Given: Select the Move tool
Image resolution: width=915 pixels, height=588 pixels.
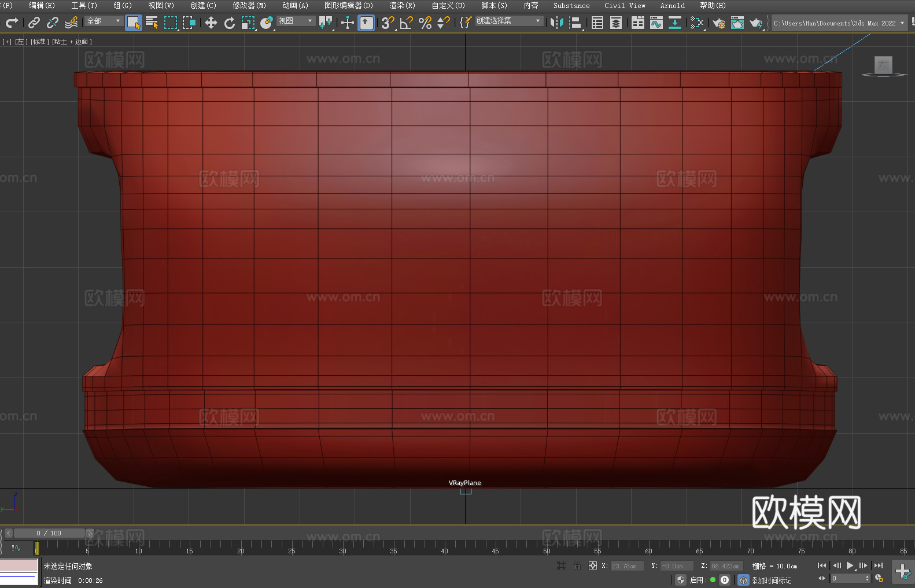Looking at the screenshot, I should [211, 23].
